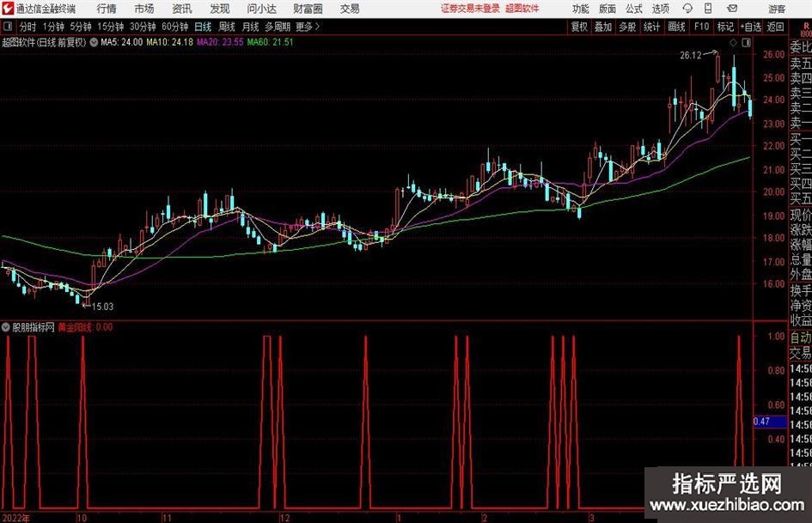The width and height of the screenshot is (812, 523).
Task: Click the 2022年 date axis label
Action: pyautogui.click(x=15, y=518)
